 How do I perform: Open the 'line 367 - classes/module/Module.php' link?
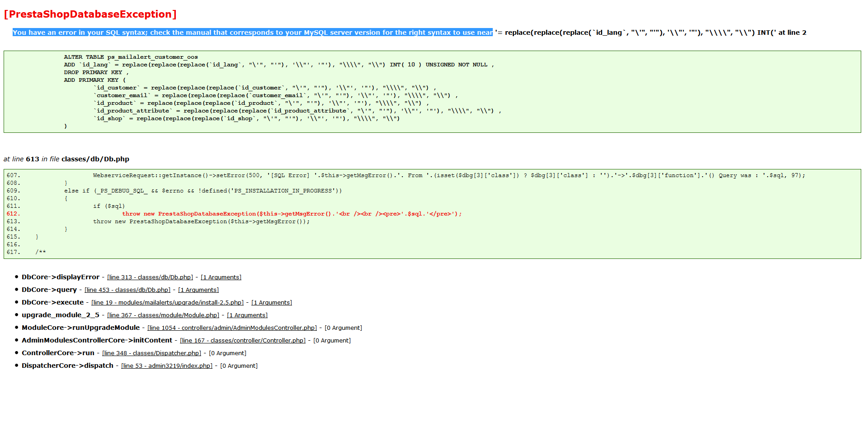click(163, 315)
